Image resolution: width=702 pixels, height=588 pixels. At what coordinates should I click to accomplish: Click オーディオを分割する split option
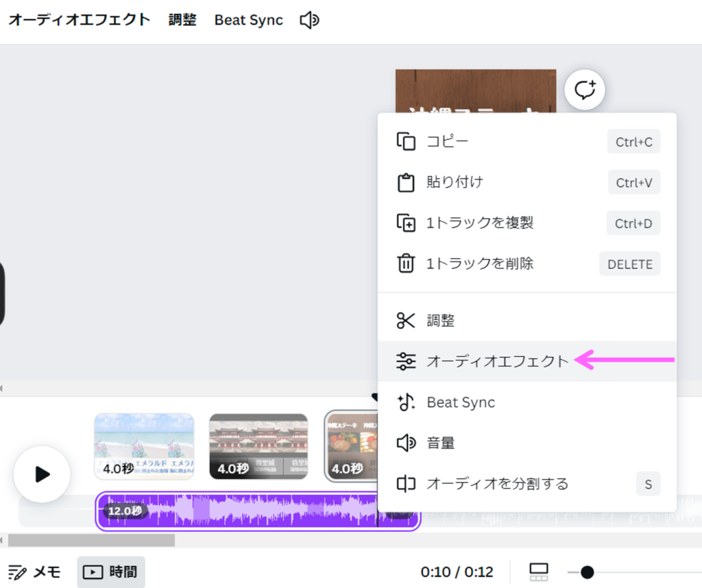497,485
